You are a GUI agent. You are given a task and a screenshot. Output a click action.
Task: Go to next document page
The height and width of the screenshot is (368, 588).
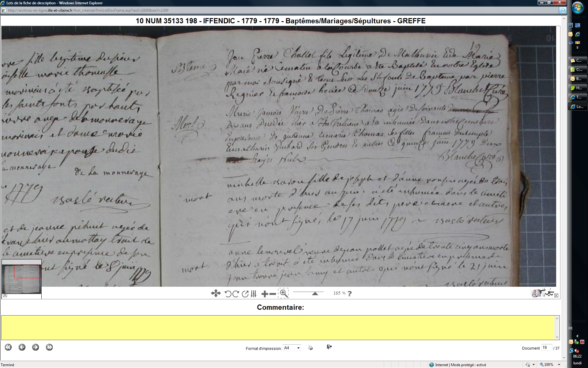click(36, 347)
